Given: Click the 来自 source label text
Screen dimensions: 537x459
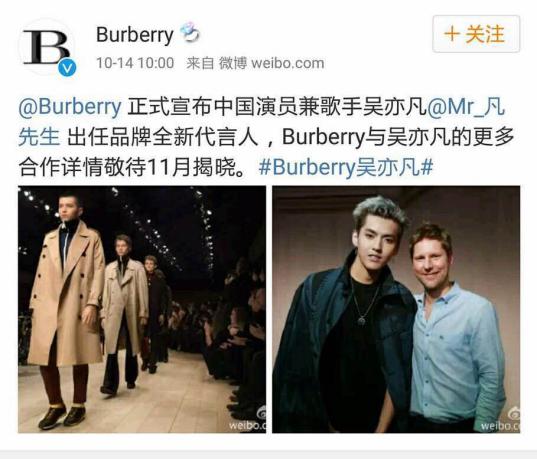Looking at the screenshot, I should pos(200,63).
